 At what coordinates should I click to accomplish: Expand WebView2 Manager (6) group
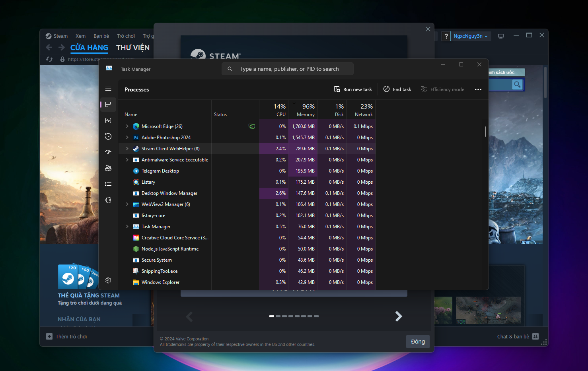[x=127, y=204]
